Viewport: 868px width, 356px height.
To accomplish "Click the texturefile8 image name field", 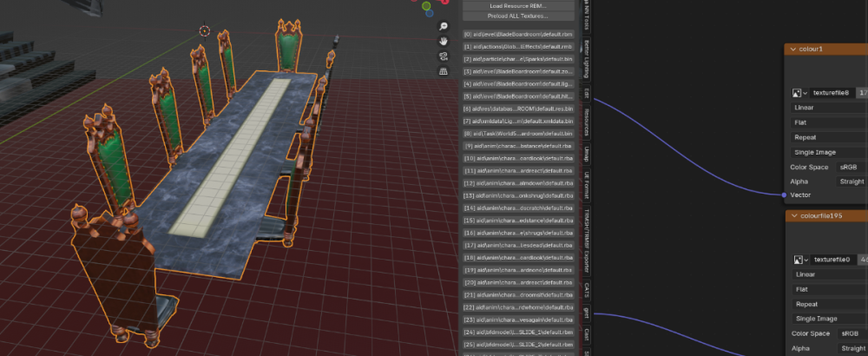I will tap(832, 93).
